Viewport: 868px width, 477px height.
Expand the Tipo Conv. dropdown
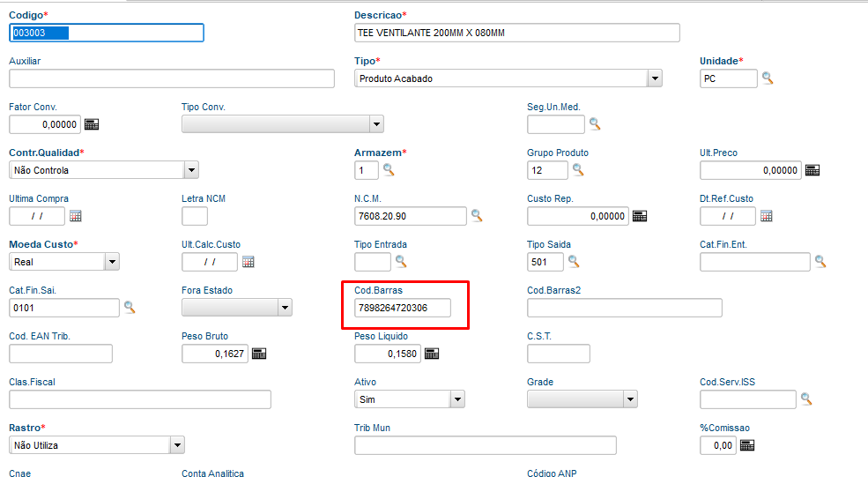pos(376,124)
